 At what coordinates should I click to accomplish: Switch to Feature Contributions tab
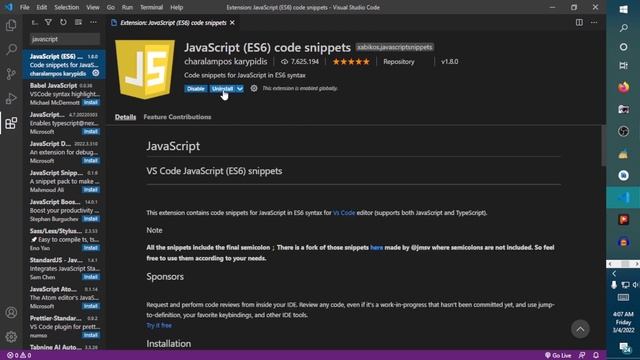pyautogui.click(x=177, y=117)
